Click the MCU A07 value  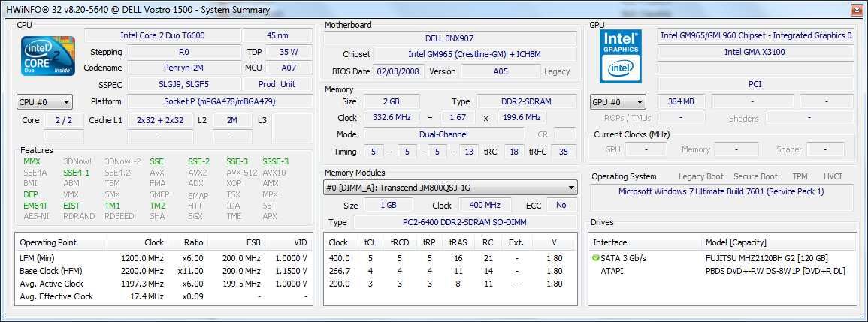coord(289,68)
